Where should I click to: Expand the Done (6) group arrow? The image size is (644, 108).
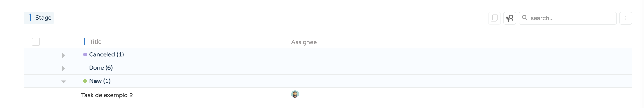(63, 68)
